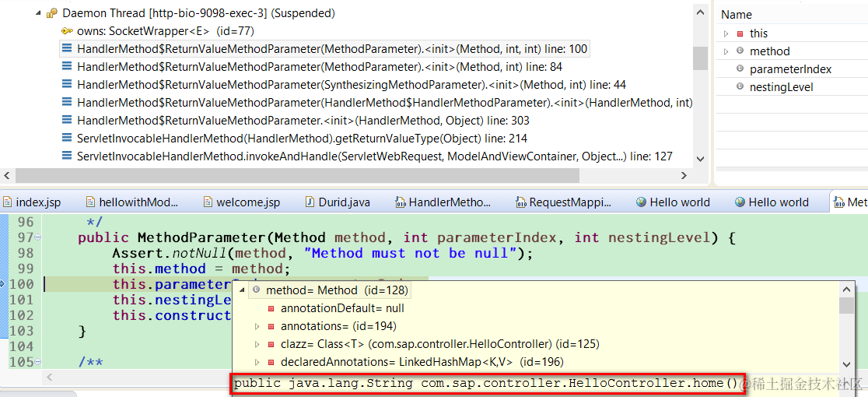The image size is (868, 397).
Task: Expand the clazz= Class<T> node in popup
Action: coord(257,344)
